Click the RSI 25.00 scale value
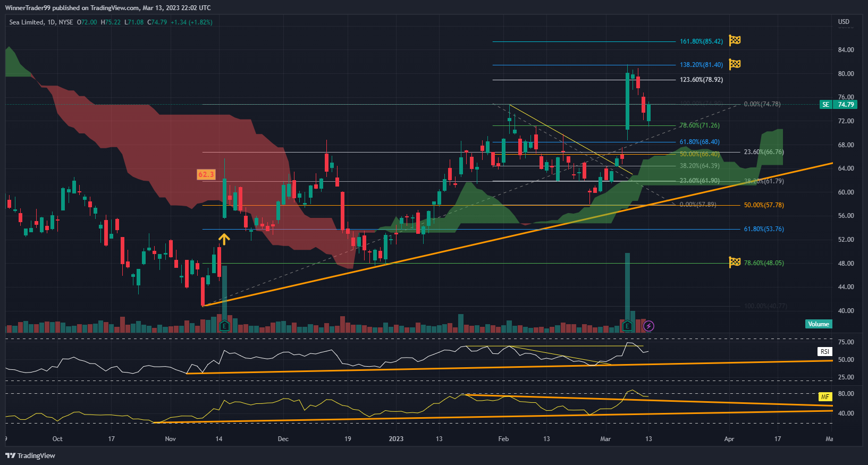Screen dimensions: 868x465 pos(846,377)
